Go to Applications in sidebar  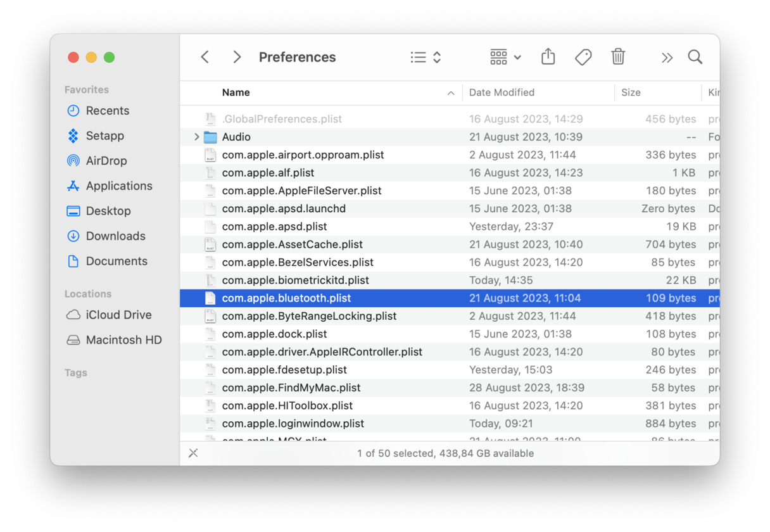click(x=119, y=186)
